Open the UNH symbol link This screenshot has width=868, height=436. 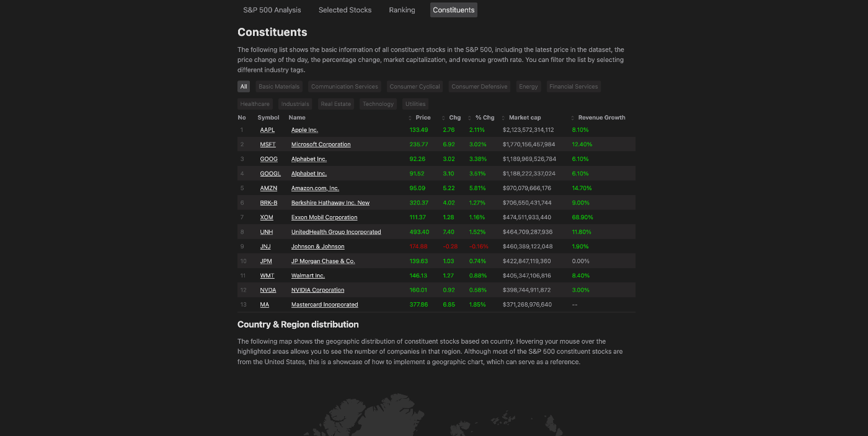[267, 232]
